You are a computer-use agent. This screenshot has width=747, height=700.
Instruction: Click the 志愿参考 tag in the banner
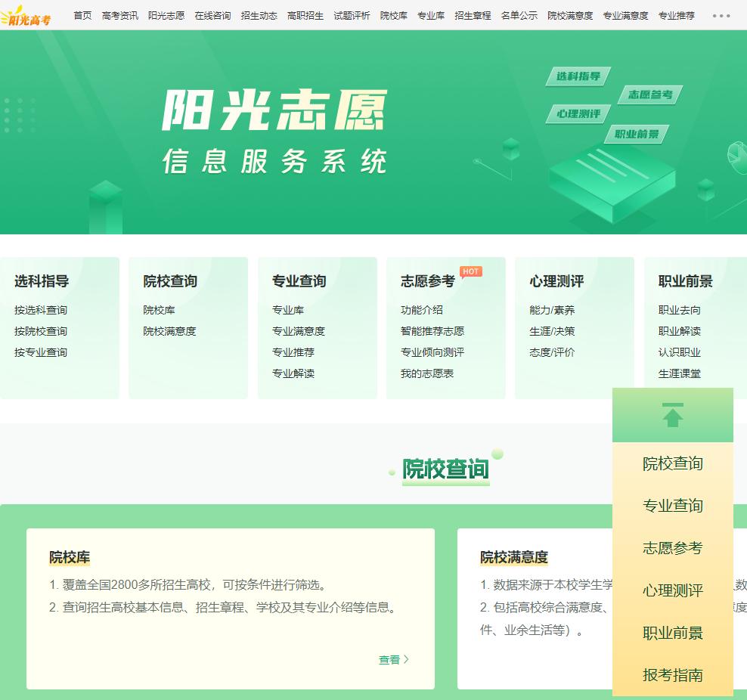tap(650, 94)
